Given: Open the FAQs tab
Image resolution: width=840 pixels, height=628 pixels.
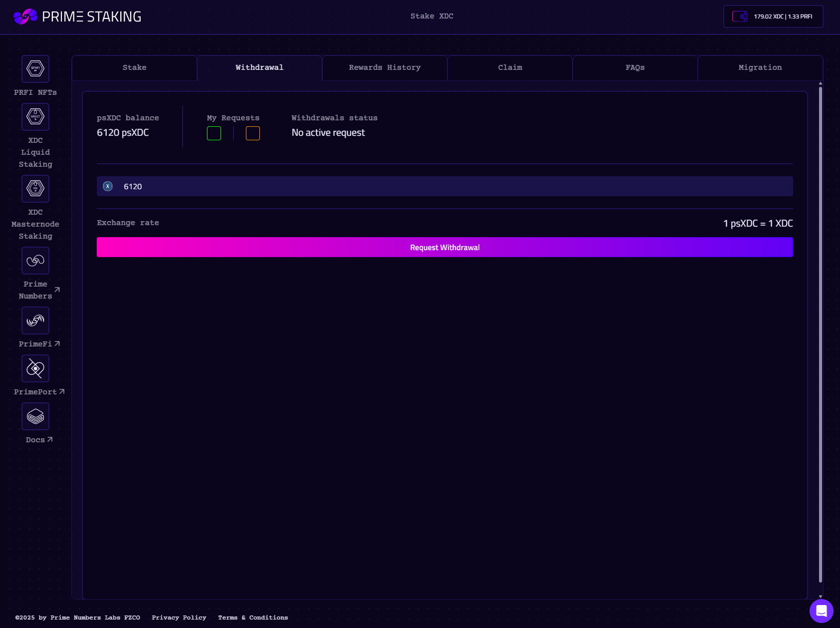Looking at the screenshot, I should tap(635, 68).
